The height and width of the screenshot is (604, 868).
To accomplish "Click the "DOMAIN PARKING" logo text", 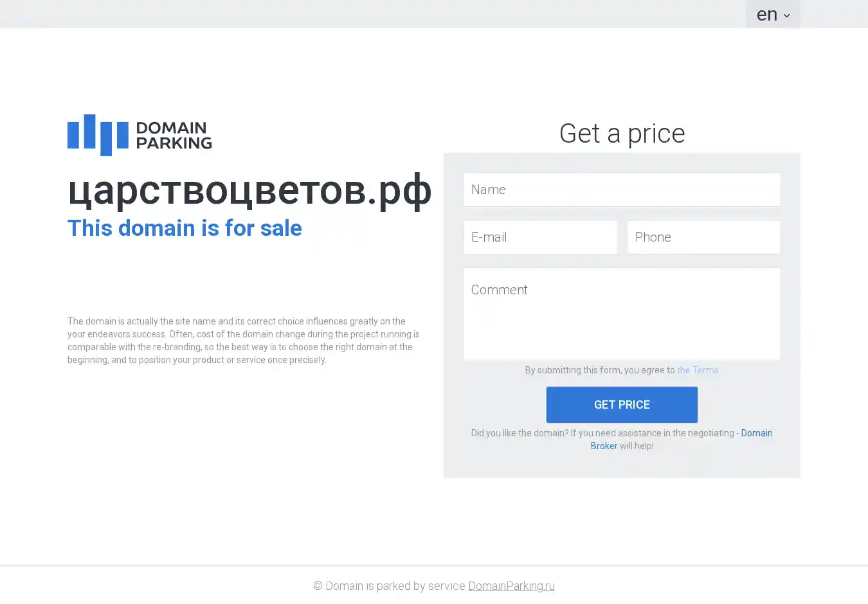I will (174, 135).
